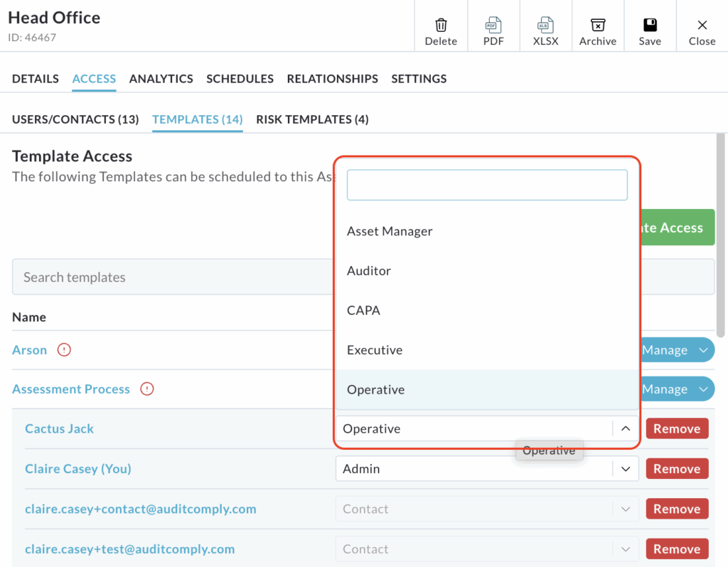Screen dimensions: 728x567
Task: Open the Cactus Jack user link
Action: tap(59, 428)
